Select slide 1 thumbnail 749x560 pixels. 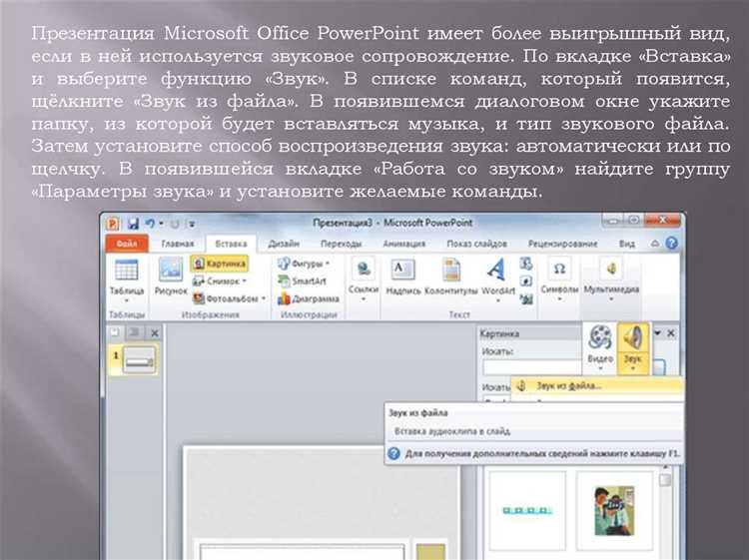tap(139, 360)
